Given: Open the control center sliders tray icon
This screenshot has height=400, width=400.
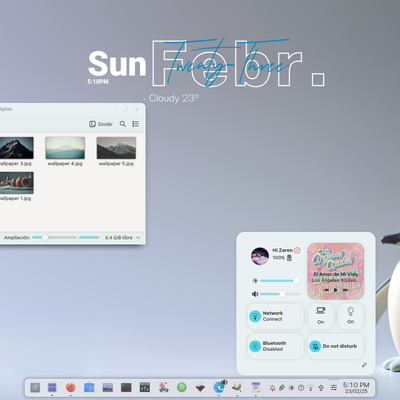Looking at the screenshot, I should click(x=334, y=387).
